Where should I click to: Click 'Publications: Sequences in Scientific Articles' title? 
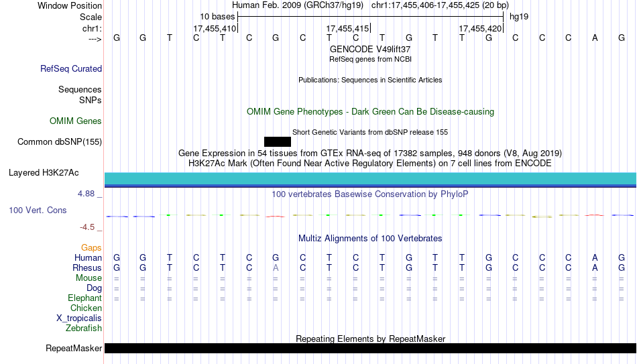click(x=370, y=80)
